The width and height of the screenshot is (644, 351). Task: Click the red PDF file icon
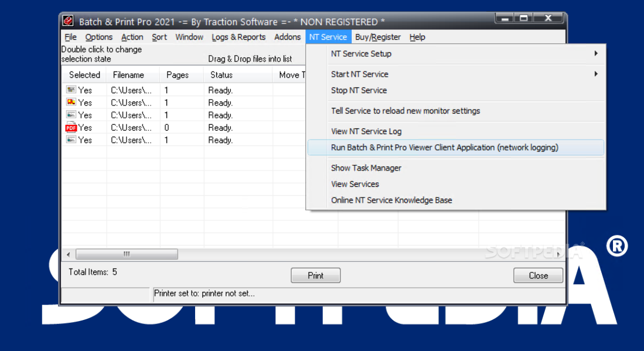click(71, 127)
